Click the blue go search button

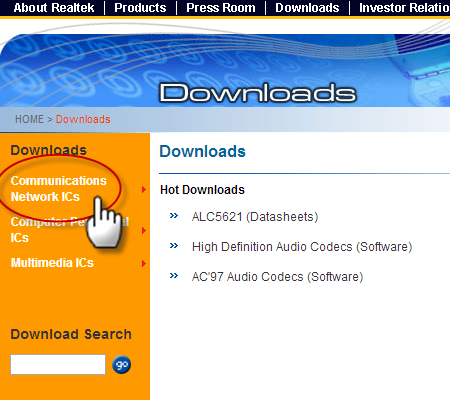(121, 365)
